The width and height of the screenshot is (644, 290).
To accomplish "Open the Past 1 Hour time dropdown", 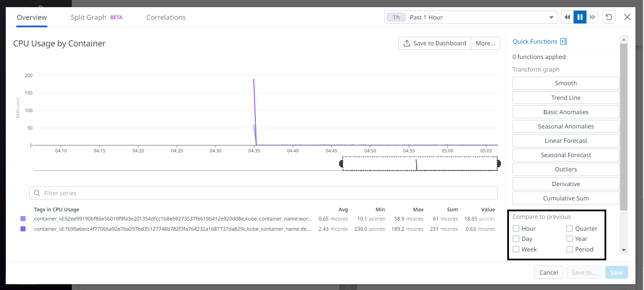I will pos(471,17).
